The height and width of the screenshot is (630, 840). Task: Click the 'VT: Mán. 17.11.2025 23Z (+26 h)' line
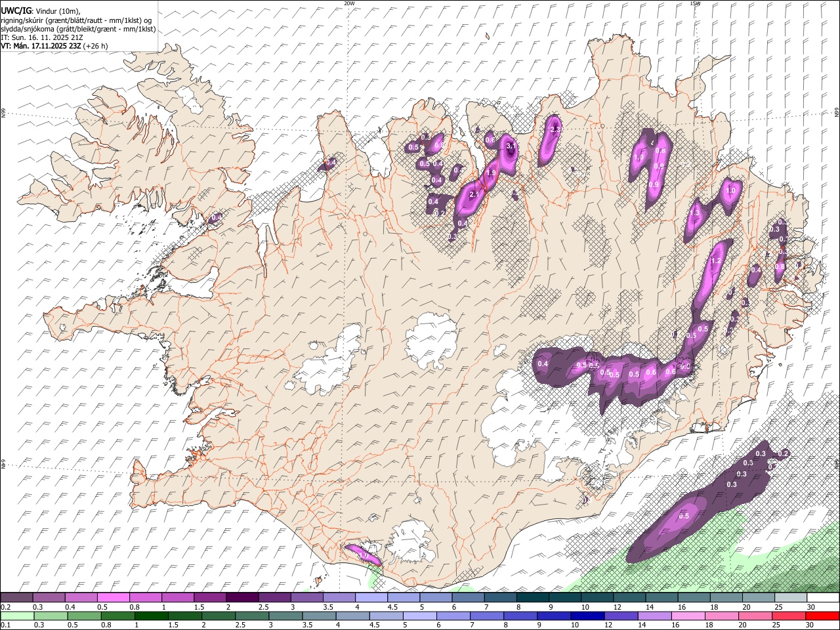[54, 46]
